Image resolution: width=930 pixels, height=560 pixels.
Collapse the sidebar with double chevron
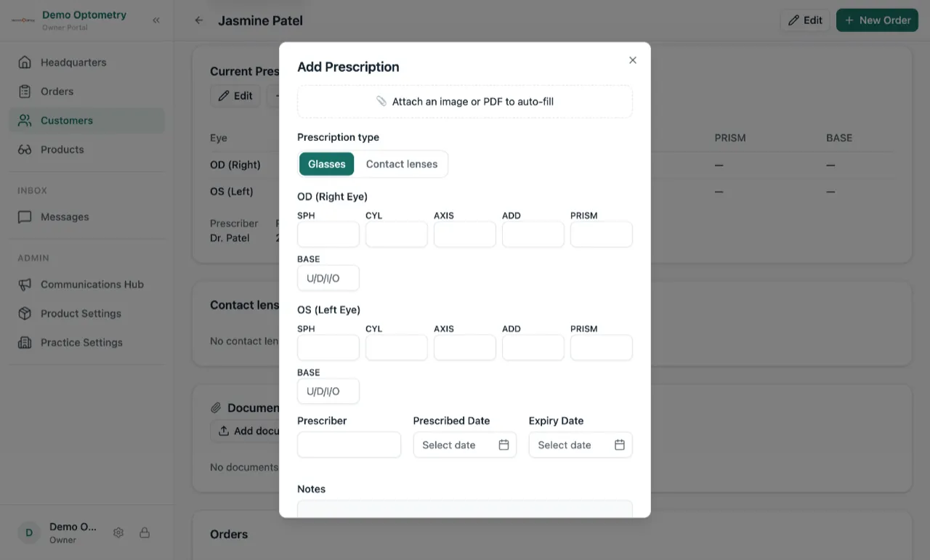pos(156,20)
